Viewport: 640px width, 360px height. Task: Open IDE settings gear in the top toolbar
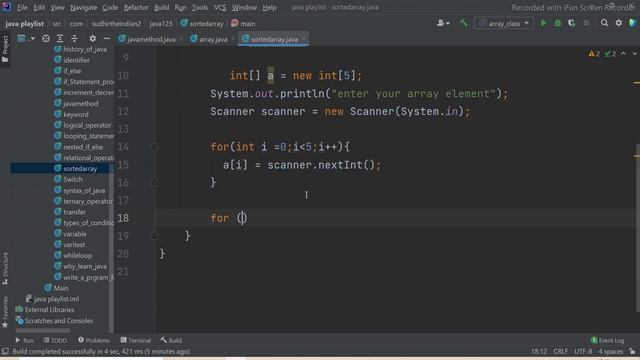pos(619,23)
